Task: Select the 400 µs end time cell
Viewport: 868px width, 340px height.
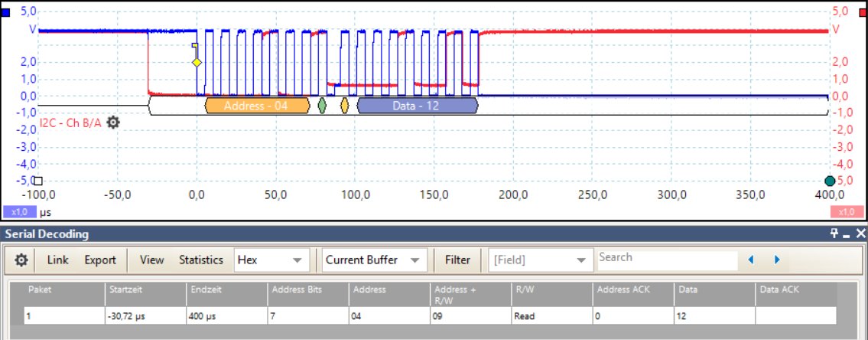Action: pyautogui.click(x=227, y=316)
